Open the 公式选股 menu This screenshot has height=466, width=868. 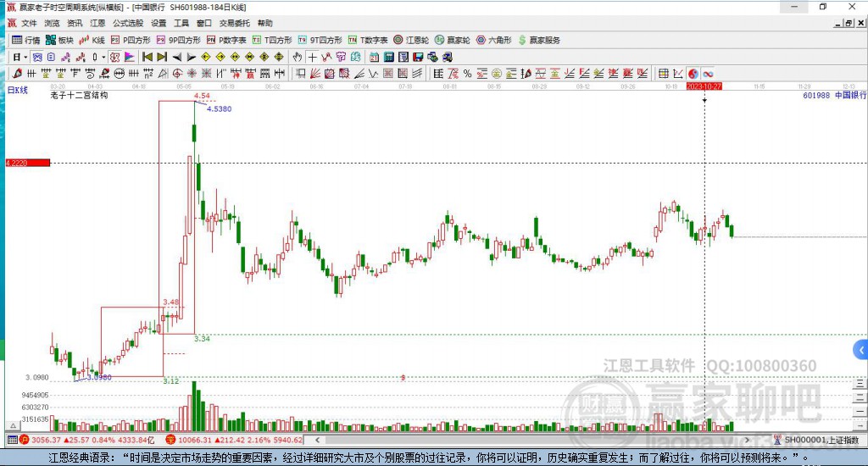click(128, 23)
